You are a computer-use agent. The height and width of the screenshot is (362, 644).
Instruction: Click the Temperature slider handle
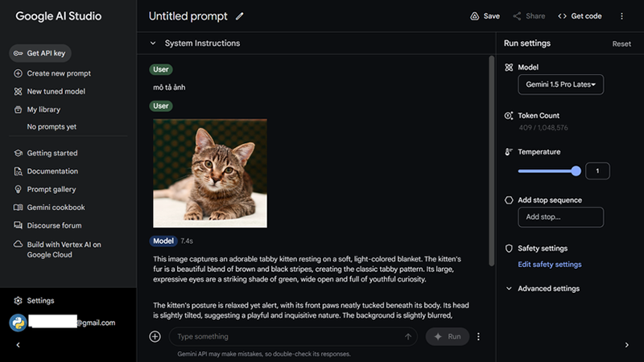coord(576,171)
